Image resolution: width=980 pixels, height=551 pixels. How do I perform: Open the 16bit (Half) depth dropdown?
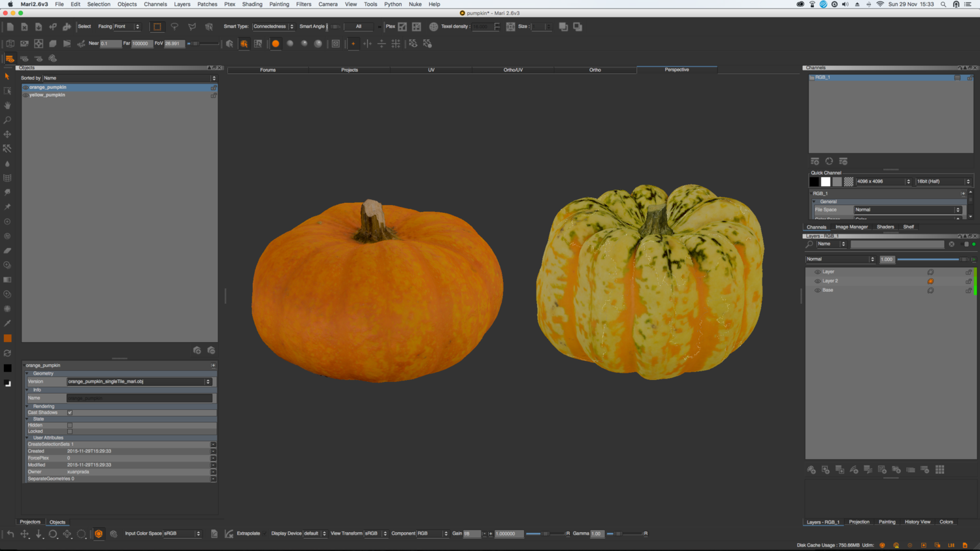(943, 181)
